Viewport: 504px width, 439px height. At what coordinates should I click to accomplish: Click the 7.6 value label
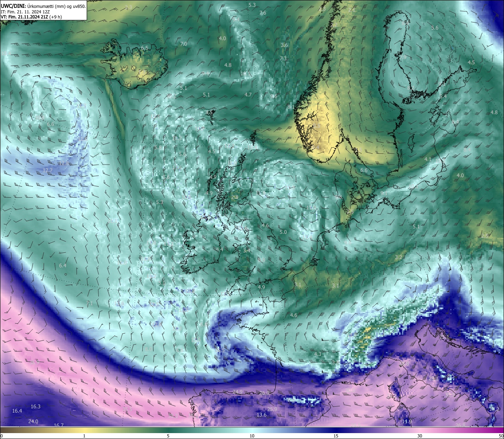(x=263, y=13)
